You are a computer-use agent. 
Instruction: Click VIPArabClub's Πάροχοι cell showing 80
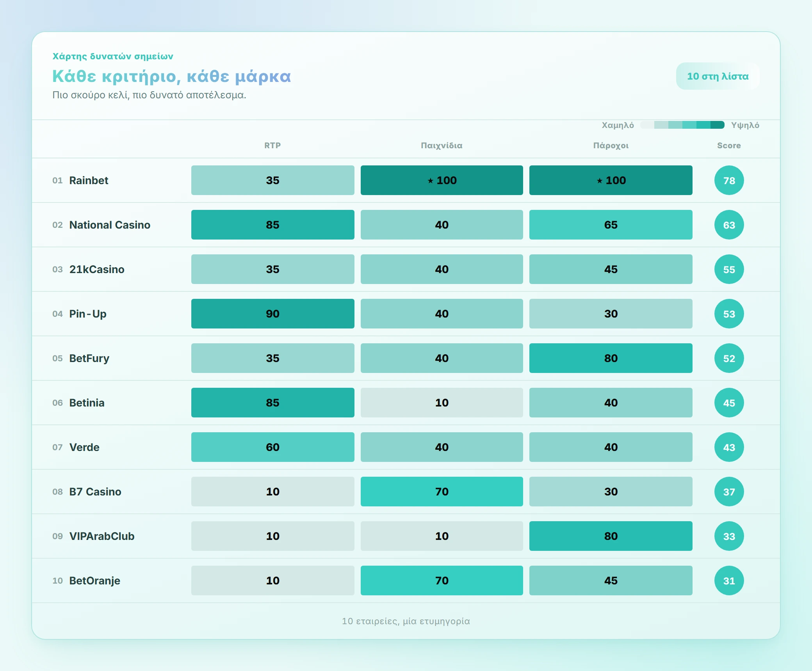tap(611, 536)
